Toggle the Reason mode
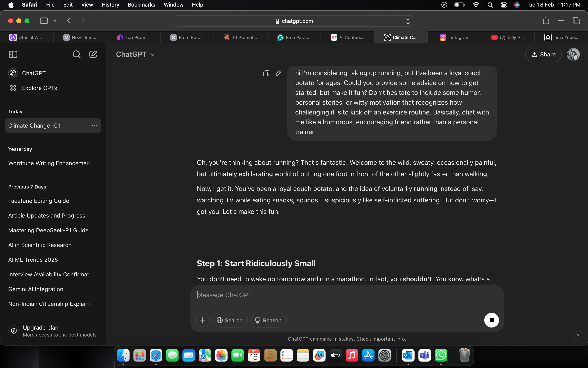 pos(268,320)
